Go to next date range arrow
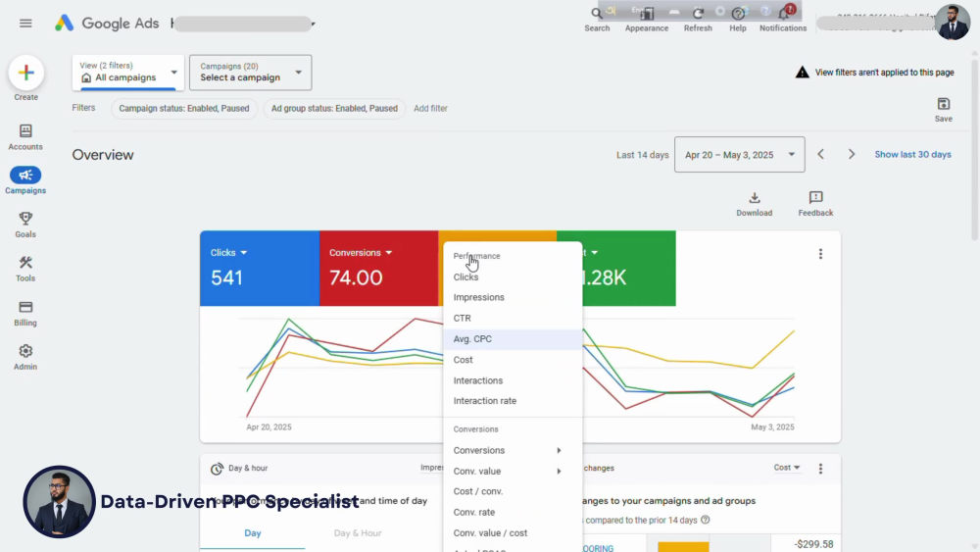The height and width of the screenshot is (552, 980). (x=852, y=154)
